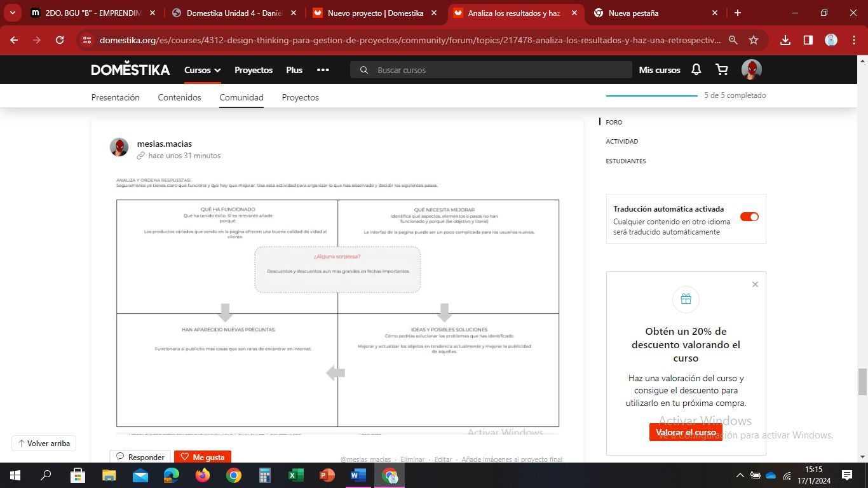Open the shopping cart icon
Image resolution: width=868 pixels, height=488 pixels.
(x=722, y=70)
